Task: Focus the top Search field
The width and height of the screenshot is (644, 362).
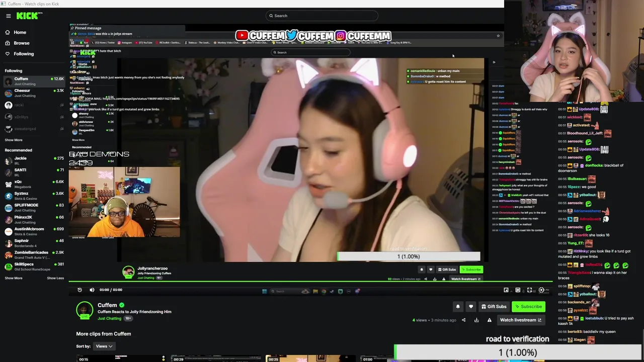Action: [x=322, y=16]
